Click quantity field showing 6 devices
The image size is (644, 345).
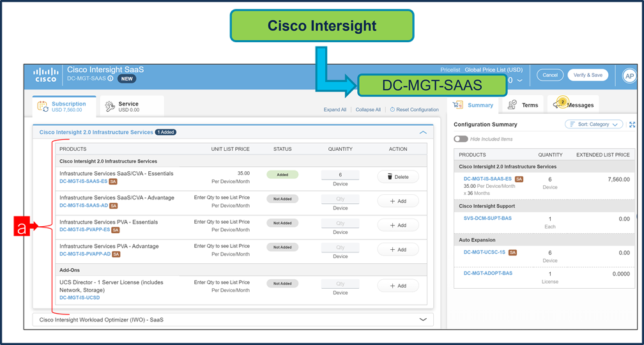(x=340, y=175)
